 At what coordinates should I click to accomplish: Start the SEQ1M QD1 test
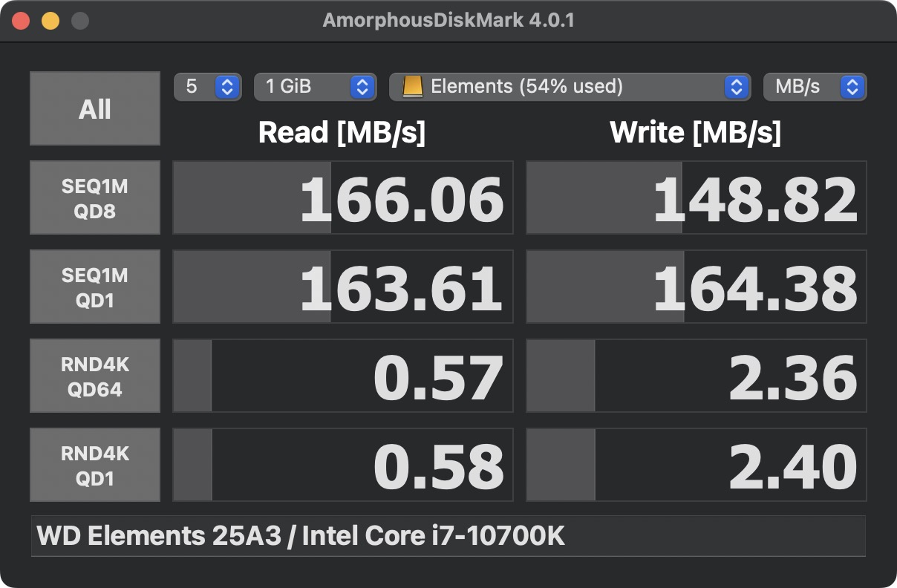(95, 287)
